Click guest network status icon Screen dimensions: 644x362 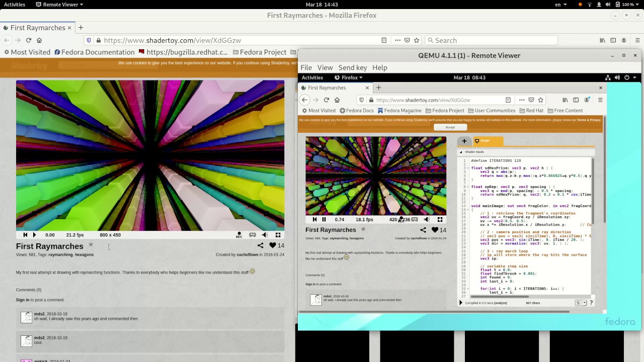click(608, 77)
